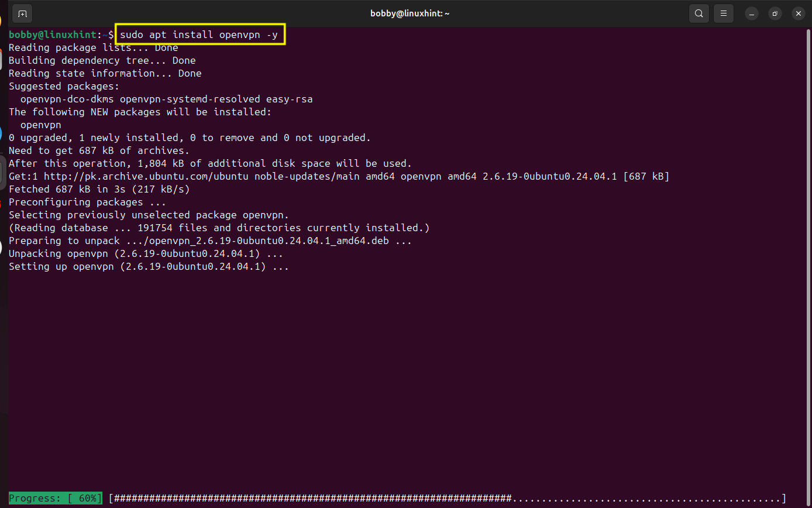Click the 'Setting up openvpn' line
This screenshot has height=508, width=812.
[x=149, y=266]
